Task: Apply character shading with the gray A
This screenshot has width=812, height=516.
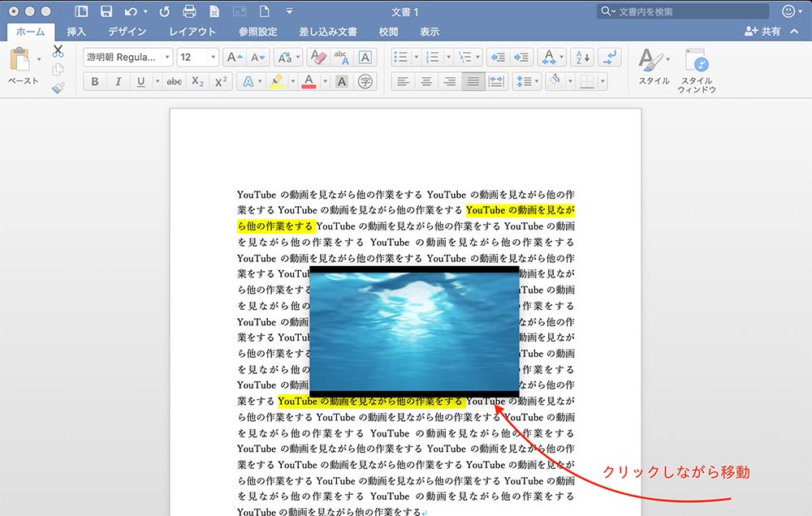Action: click(342, 81)
